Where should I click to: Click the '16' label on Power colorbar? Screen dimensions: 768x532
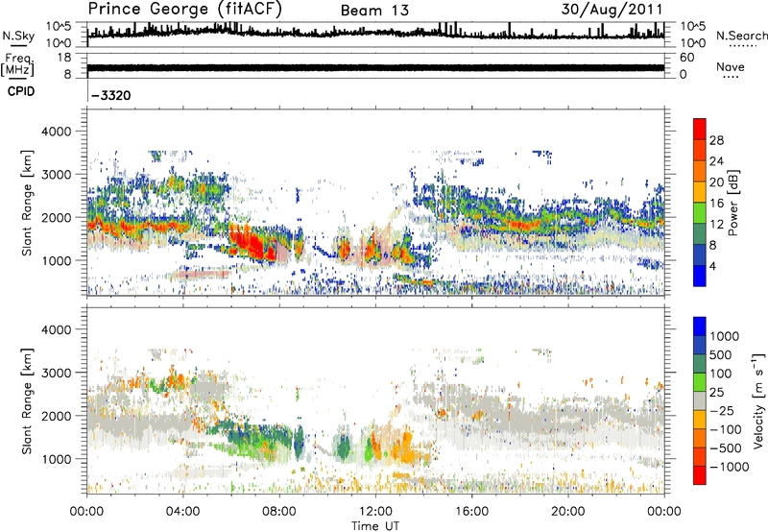pos(716,204)
